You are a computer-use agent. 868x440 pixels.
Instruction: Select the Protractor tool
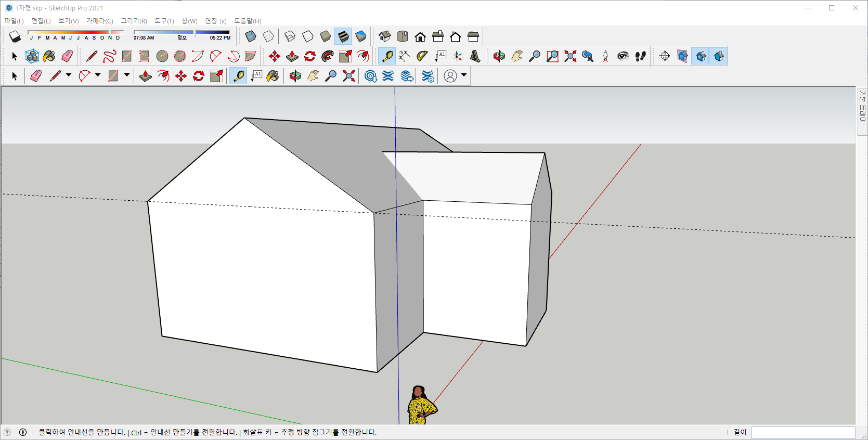422,56
